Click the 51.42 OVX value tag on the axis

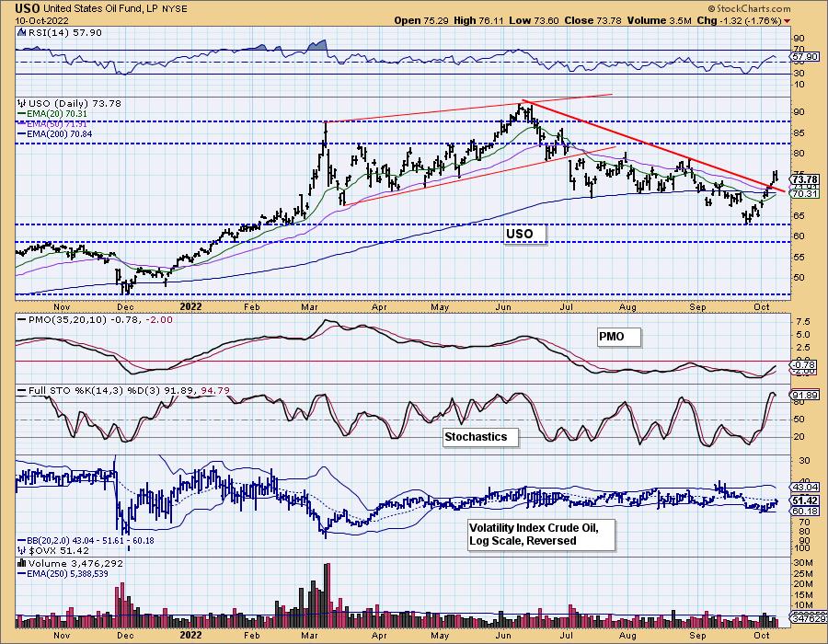(x=806, y=500)
